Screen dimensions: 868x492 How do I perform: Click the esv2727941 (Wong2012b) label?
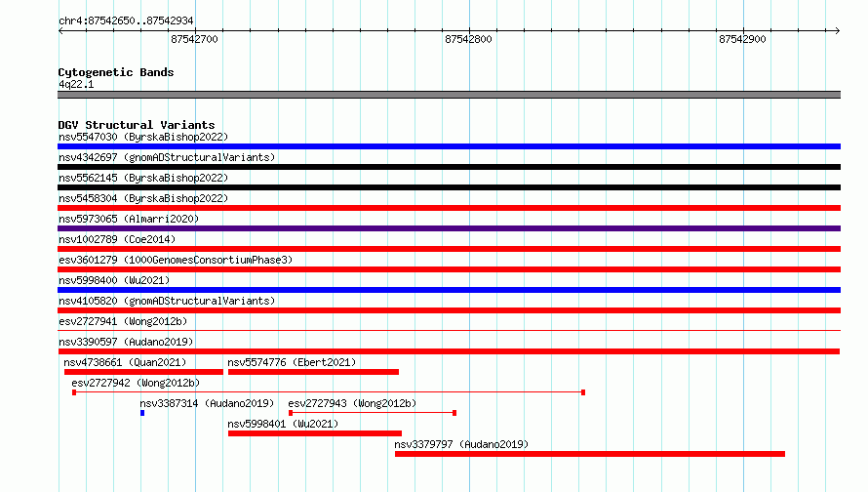[123, 321]
